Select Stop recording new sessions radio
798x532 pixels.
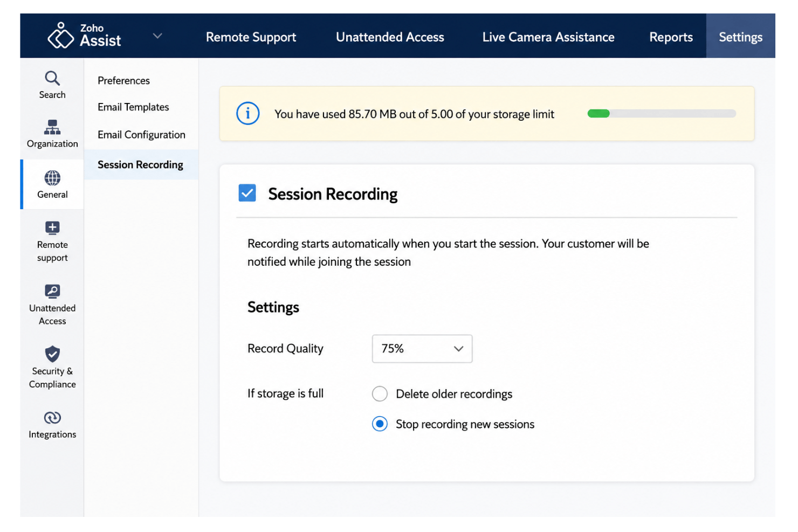(380, 424)
